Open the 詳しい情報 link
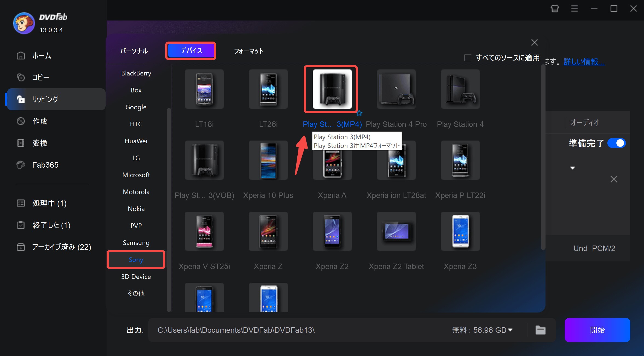Image resolution: width=644 pixels, height=356 pixels. click(584, 62)
